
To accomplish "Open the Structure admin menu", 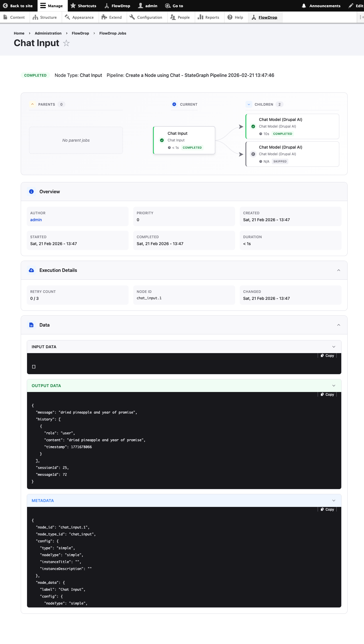I will 45,17.
